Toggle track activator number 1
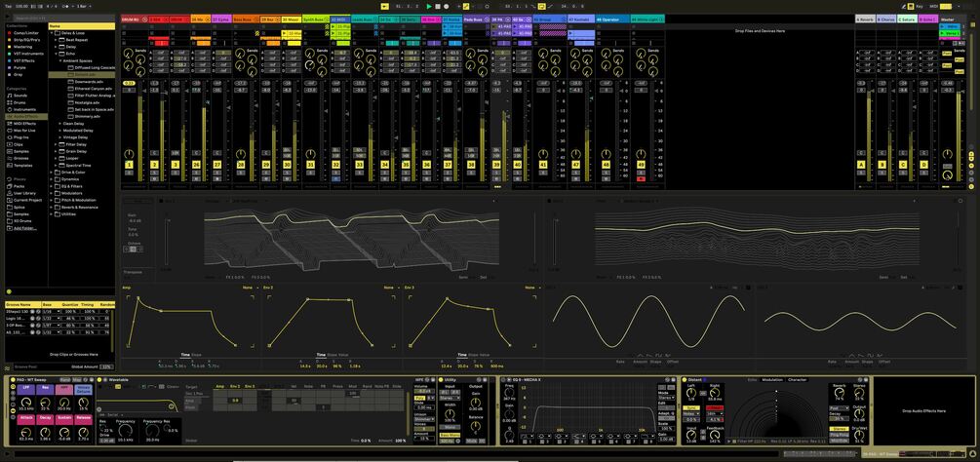The height and width of the screenshot is (462, 980). [129, 165]
